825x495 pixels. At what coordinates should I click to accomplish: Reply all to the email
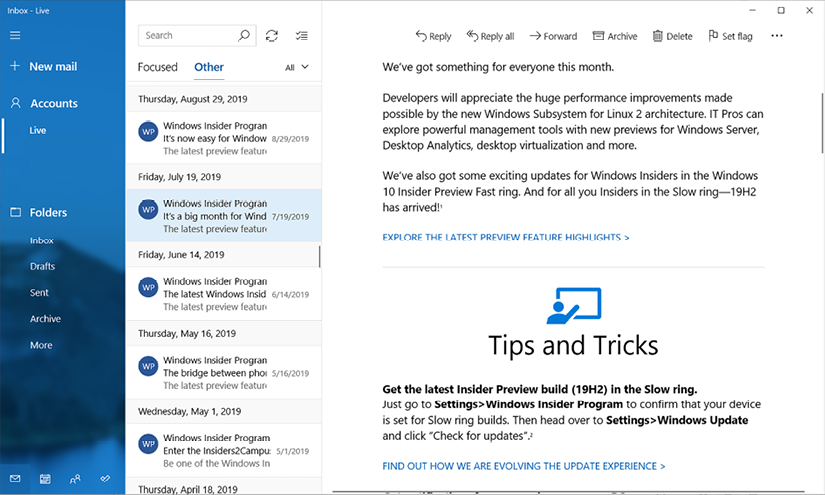pyautogui.click(x=490, y=36)
